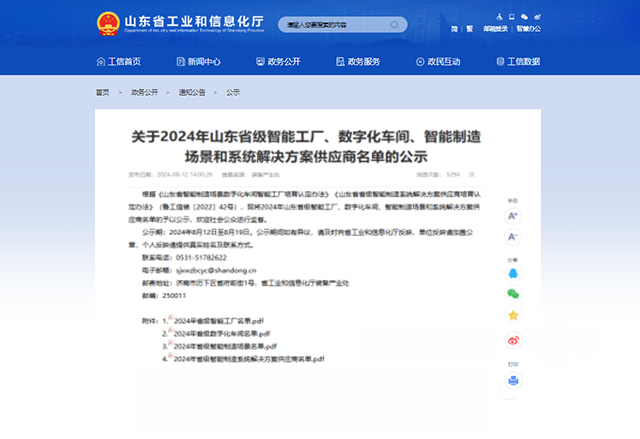Increase font size with A+ button

pyautogui.click(x=513, y=216)
